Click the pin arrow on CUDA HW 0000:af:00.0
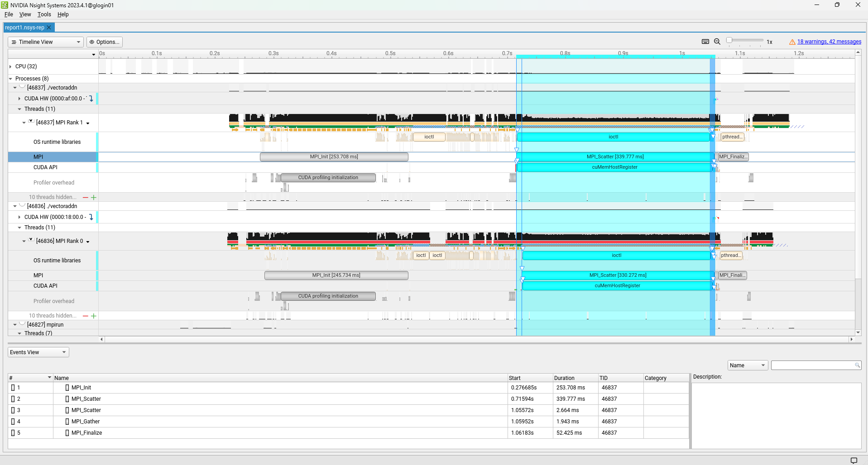The image size is (868, 465). click(x=91, y=99)
